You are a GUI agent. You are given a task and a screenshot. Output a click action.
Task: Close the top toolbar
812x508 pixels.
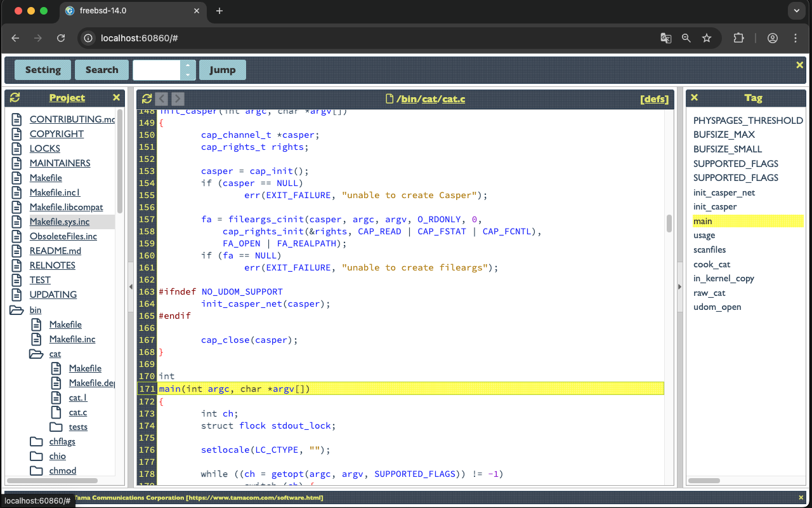[x=800, y=65]
